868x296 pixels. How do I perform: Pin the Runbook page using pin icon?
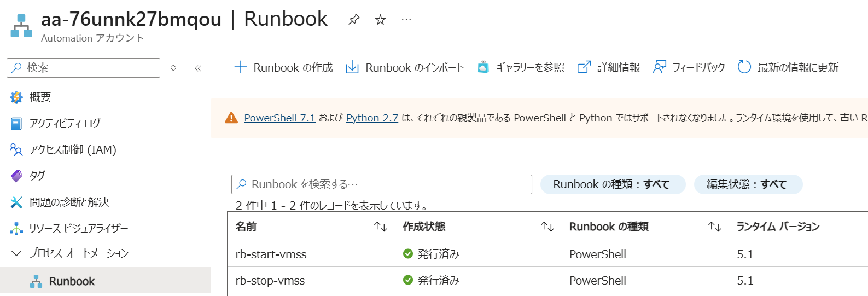[354, 20]
